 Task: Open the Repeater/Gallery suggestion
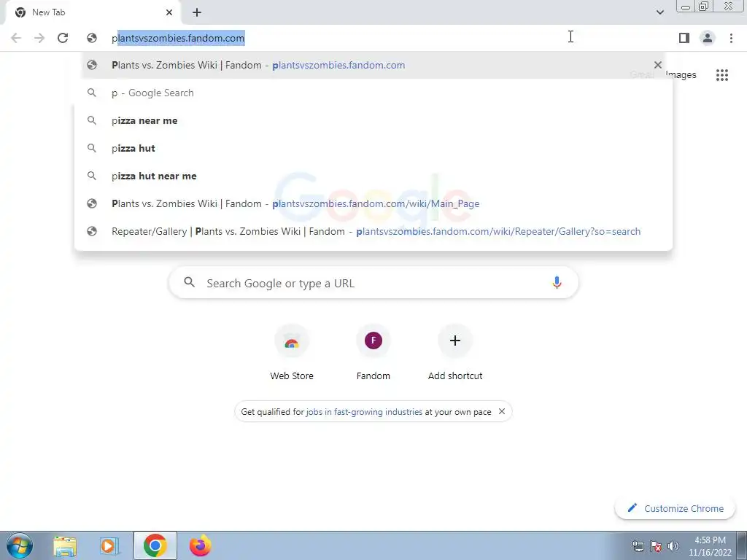373,231
